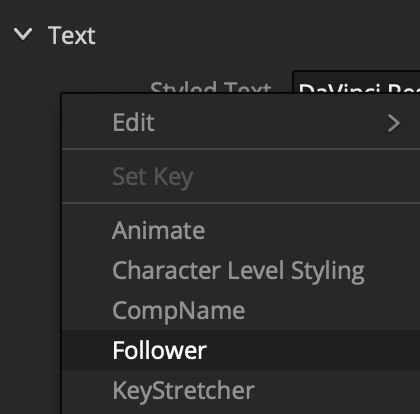Toggle the Text group disclosure arrow
The width and height of the screenshot is (420, 414).
23,34
